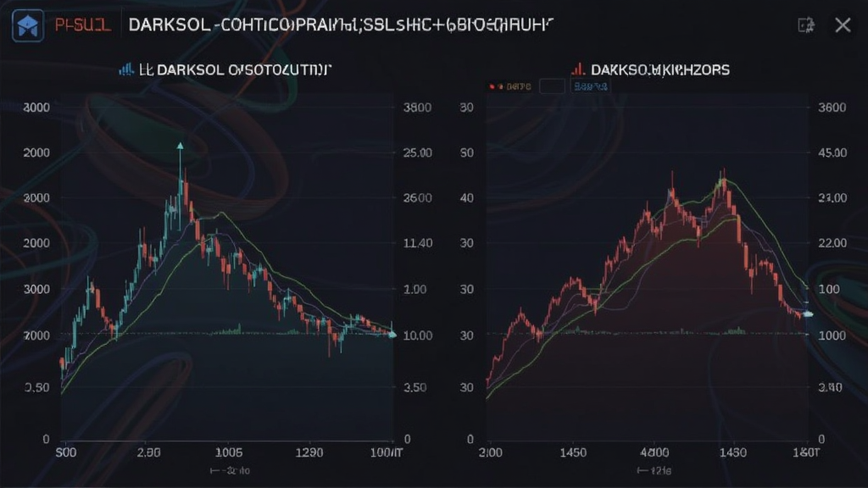The width and height of the screenshot is (868, 488).
Task: Toggle the blue legend box in the right chart
Action: [591, 86]
